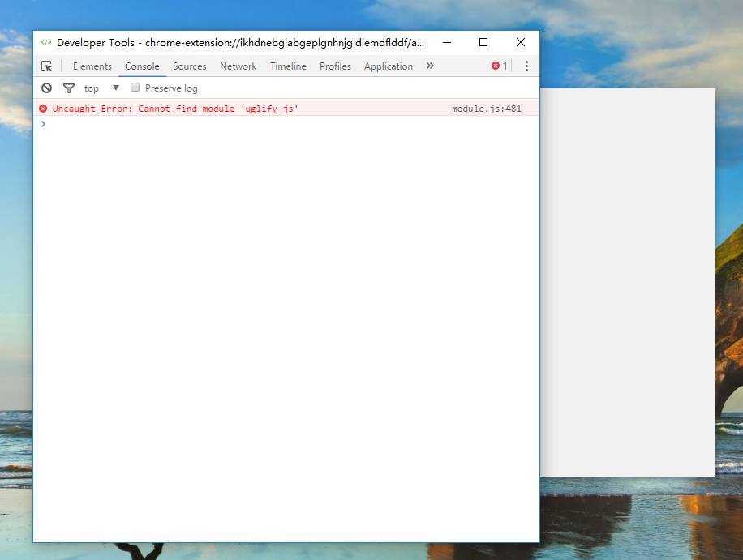Minimize the Developer Tools window
This screenshot has height=560, width=743.
[x=447, y=43]
